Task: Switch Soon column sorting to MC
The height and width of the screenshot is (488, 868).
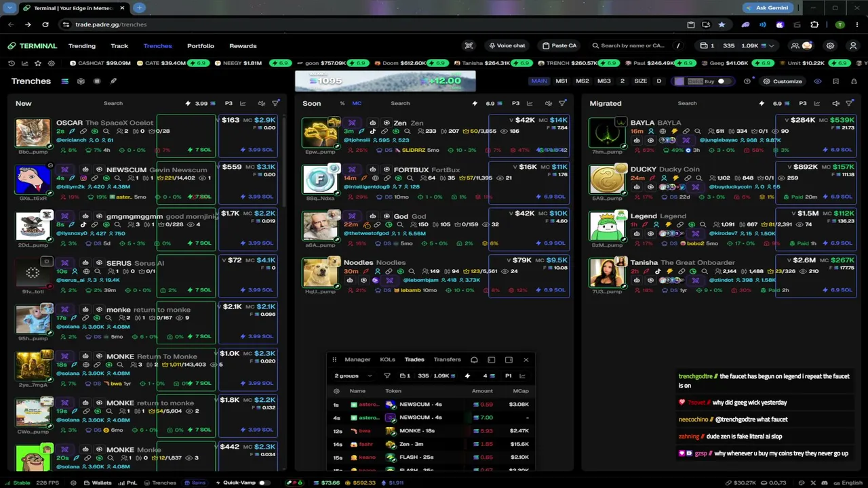Action: coord(357,104)
